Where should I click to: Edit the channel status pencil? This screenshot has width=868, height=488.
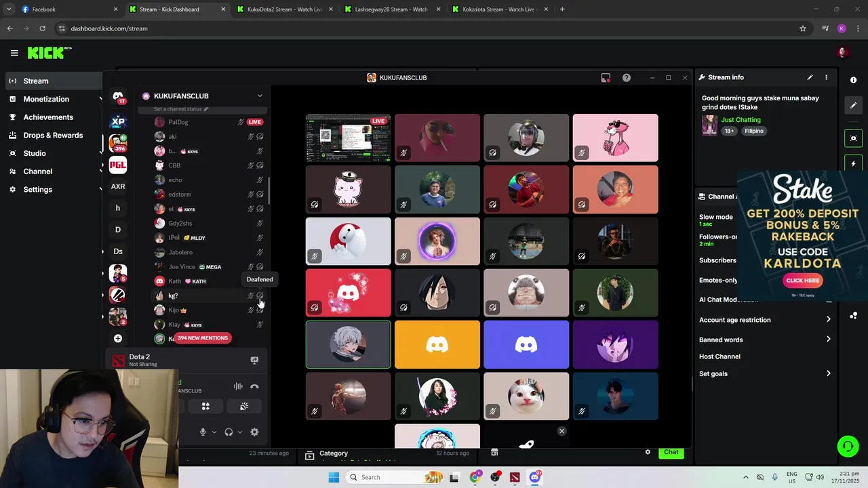tap(206, 109)
